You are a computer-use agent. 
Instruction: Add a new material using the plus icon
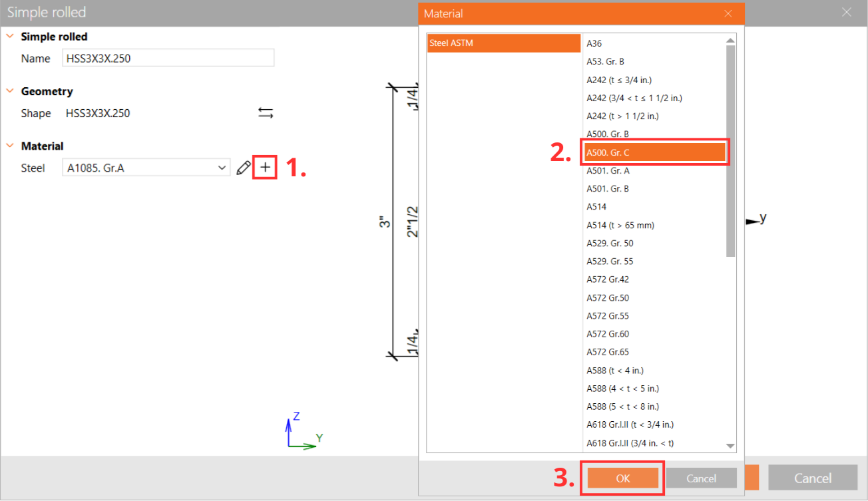coord(264,168)
